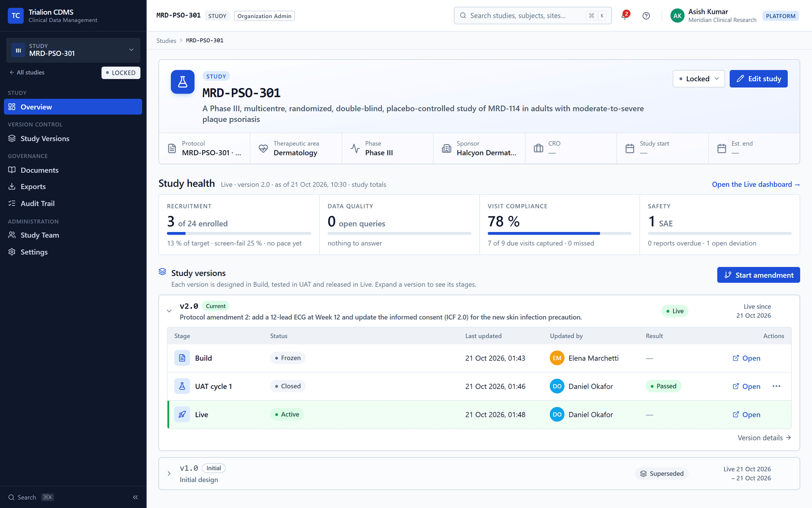Open Settings in sidebar

click(73, 252)
